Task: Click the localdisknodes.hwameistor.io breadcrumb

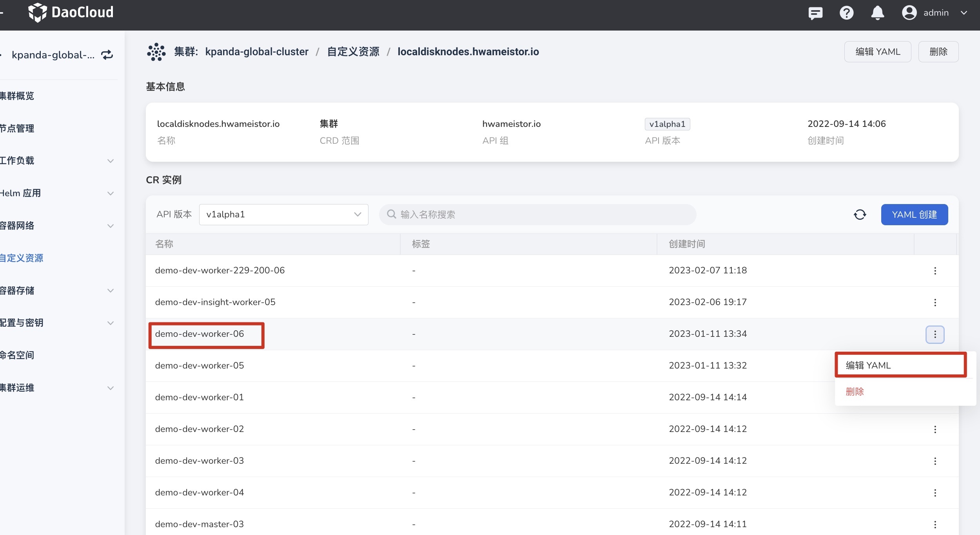Action: 468,52
